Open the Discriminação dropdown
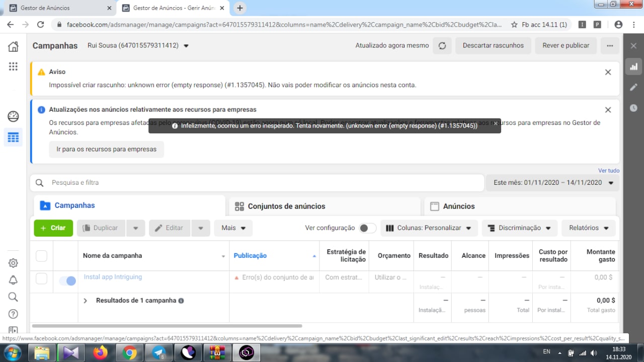Viewport: 644px width, 362px height. (520, 228)
